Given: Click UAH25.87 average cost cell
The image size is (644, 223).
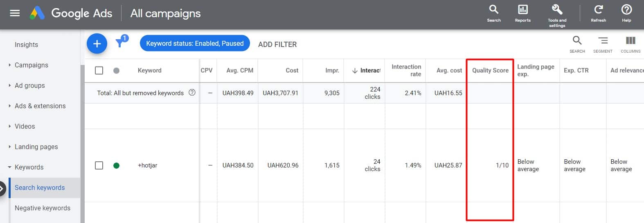Looking at the screenshot, I should click(448, 165).
